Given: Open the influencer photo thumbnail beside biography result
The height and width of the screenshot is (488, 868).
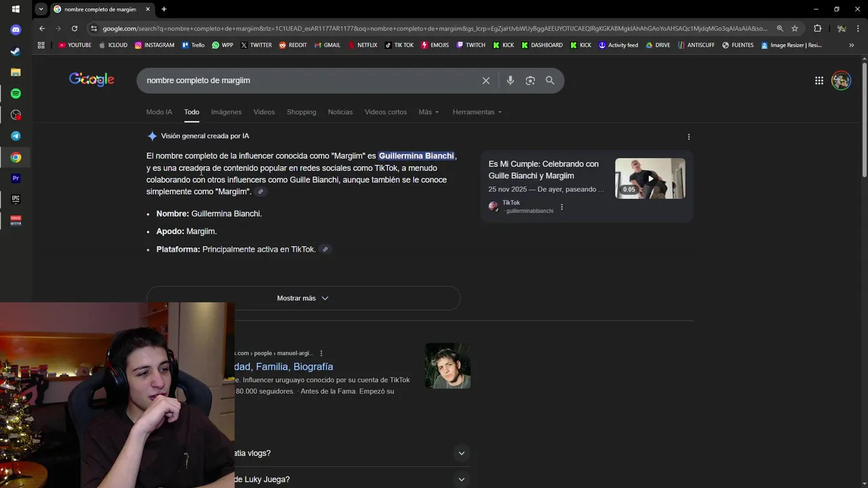Looking at the screenshot, I should [x=448, y=366].
